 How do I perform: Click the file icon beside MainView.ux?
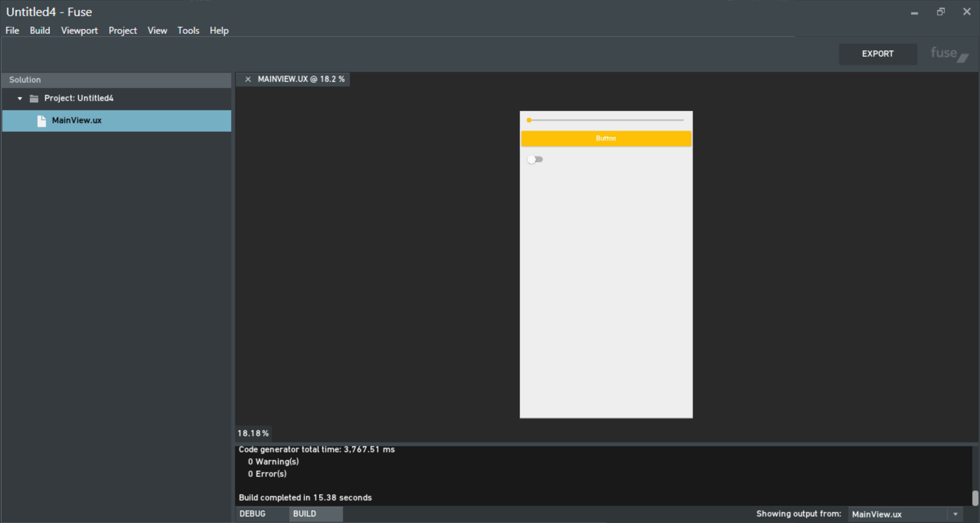pyautogui.click(x=41, y=121)
